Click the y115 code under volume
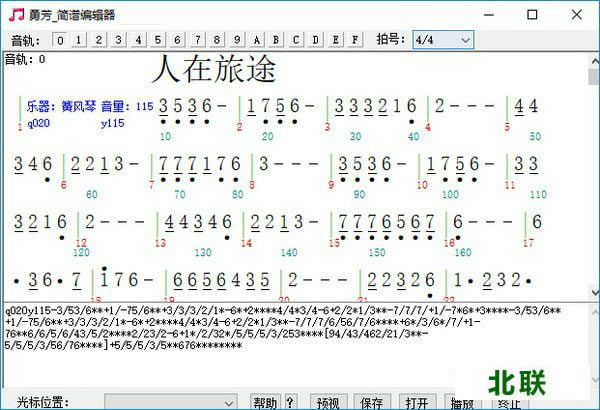The image size is (600, 410). (113, 123)
